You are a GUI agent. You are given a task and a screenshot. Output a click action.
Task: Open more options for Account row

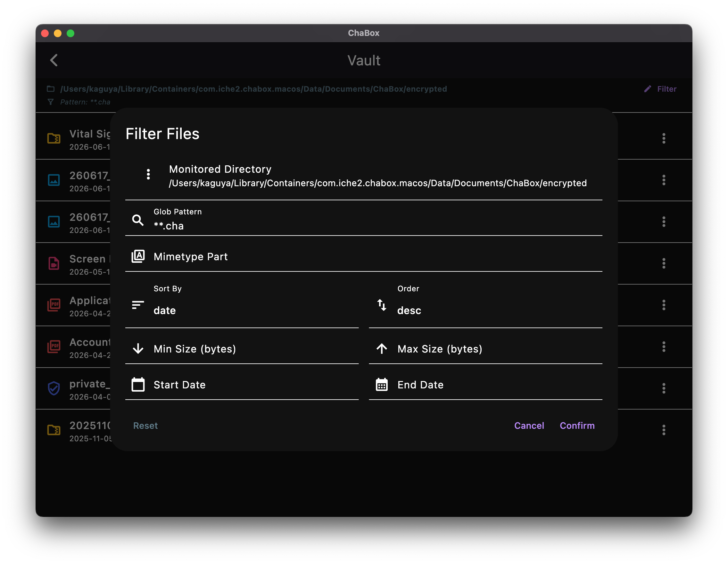[x=664, y=347]
